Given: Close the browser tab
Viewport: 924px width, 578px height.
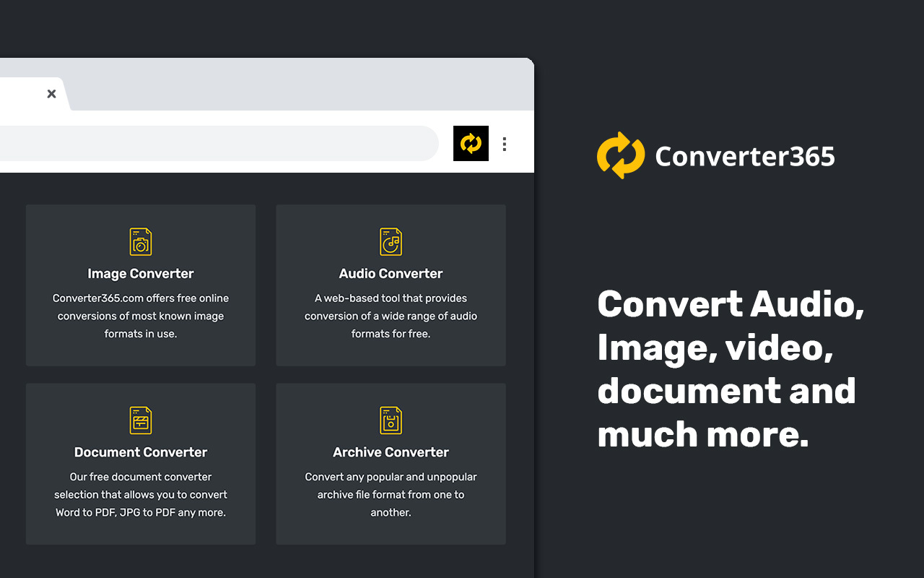Looking at the screenshot, I should [51, 94].
